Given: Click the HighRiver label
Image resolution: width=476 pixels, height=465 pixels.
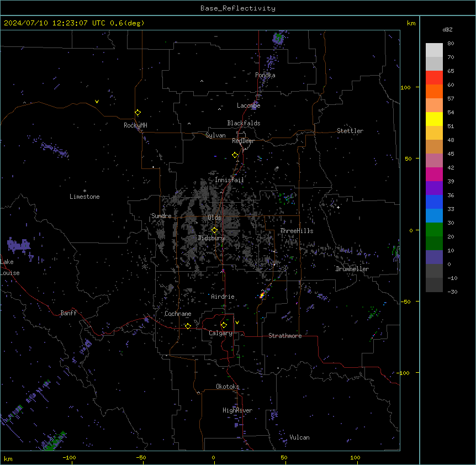Looking at the screenshot, I should point(237,410).
